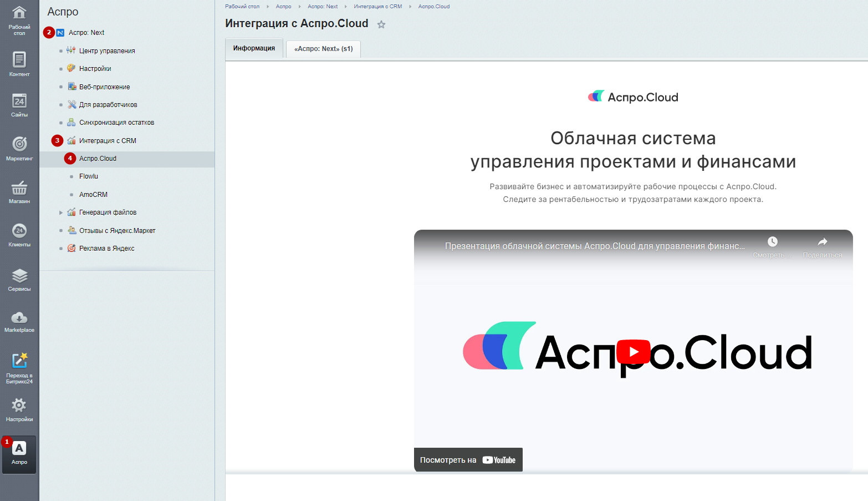Switch to the Информация tab
868x501 pixels.
coord(254,48)
